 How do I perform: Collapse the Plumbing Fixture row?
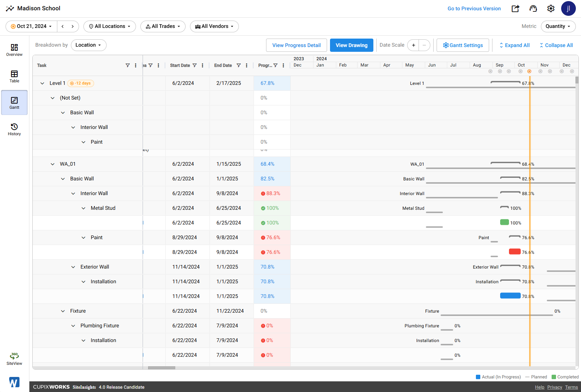73,326
